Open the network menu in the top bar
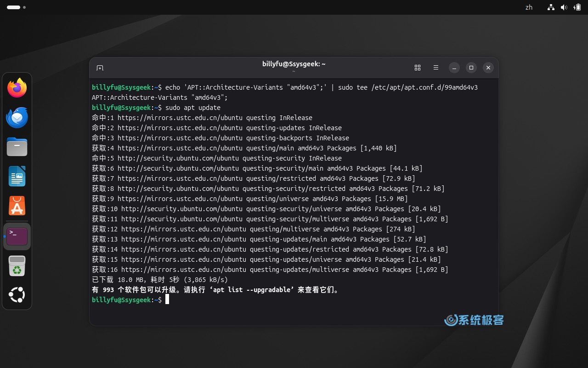Viewport: 588px width, 368px height. (550, 7)
